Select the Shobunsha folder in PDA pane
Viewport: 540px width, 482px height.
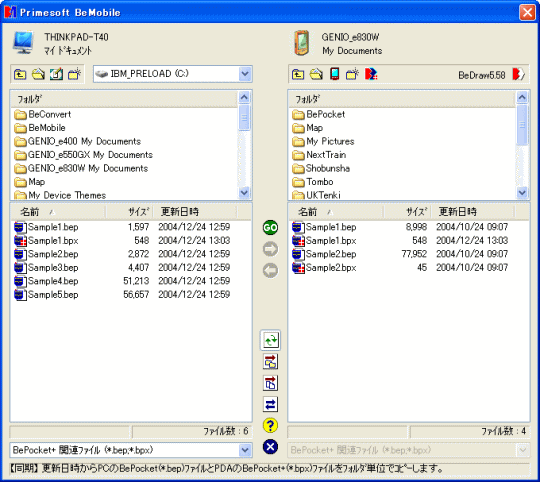[321, 168]
